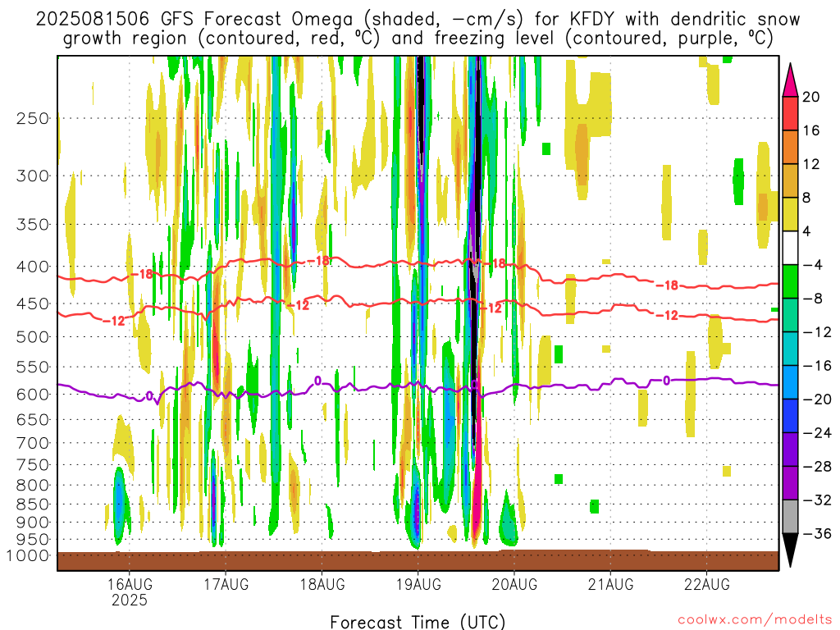
Task: Click the orange colorbar swatch between 12 and 16
Action: pyautogui.click(x=790, y=148)
